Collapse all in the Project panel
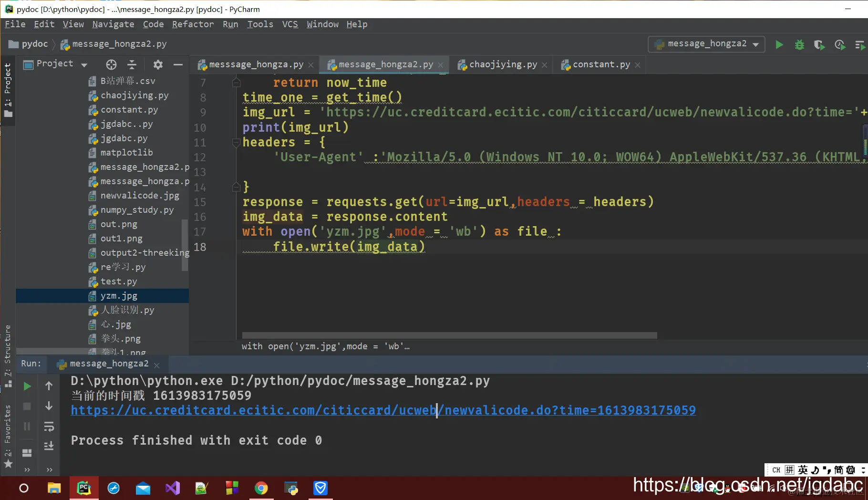The height and width of the screenshot is (500, 868). tap(132, 64)
